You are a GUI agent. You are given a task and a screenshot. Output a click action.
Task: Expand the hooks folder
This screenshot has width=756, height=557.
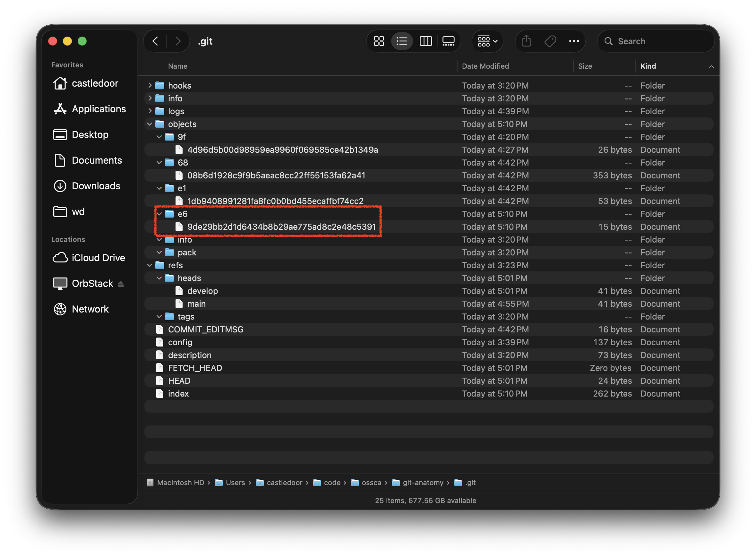pos(150,86)
